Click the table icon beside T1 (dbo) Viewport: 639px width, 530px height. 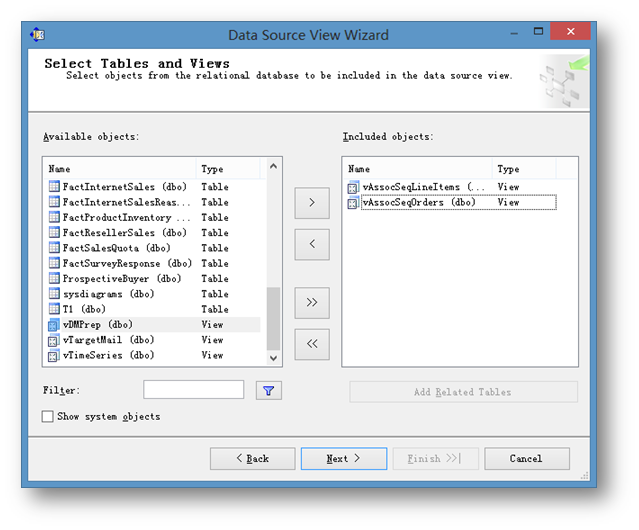pos(54,309)
